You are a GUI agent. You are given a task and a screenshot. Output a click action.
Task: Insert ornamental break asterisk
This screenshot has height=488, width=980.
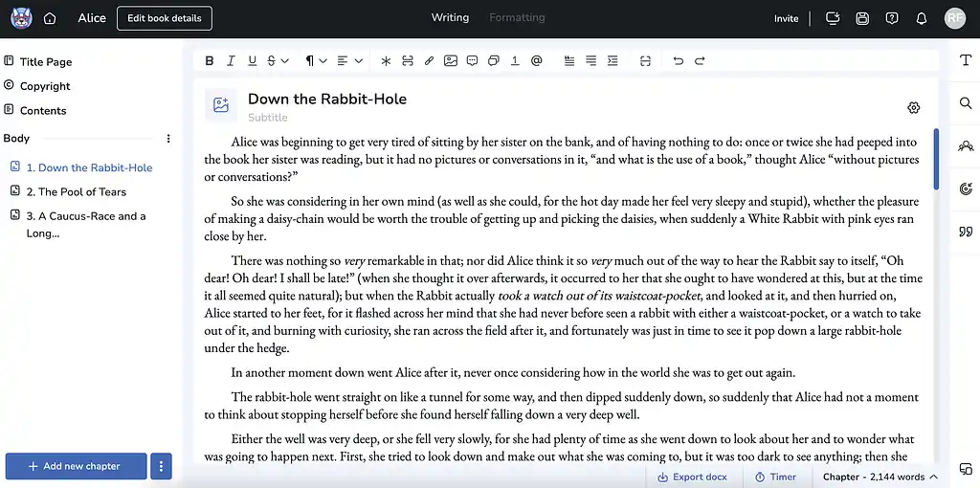tap(386, 60)
